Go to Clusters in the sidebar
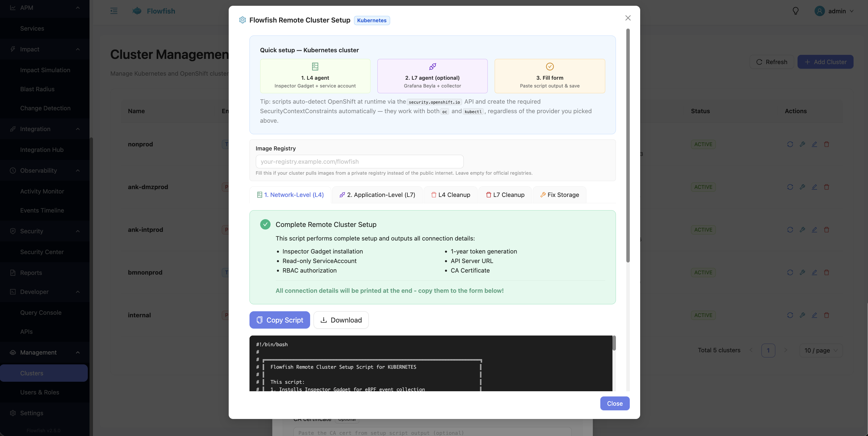The height and width of the screenshot is (436, 868). point(44,373)
